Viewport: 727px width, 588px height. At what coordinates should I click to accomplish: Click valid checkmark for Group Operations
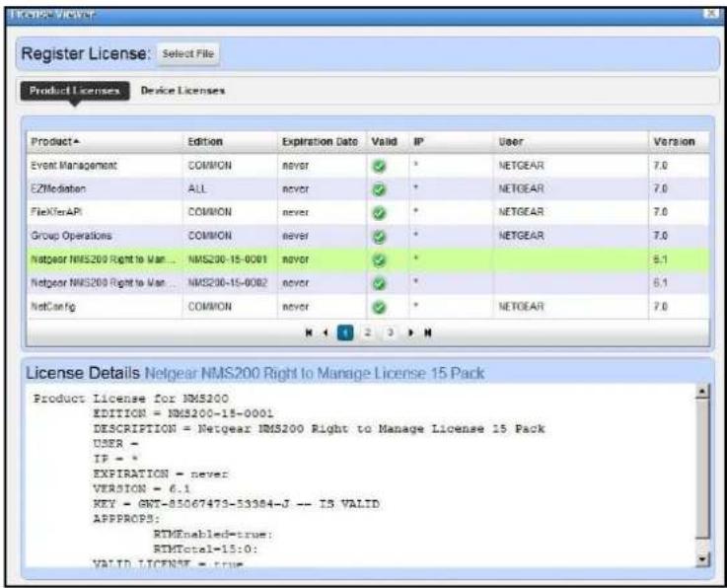tap(379, 237)
